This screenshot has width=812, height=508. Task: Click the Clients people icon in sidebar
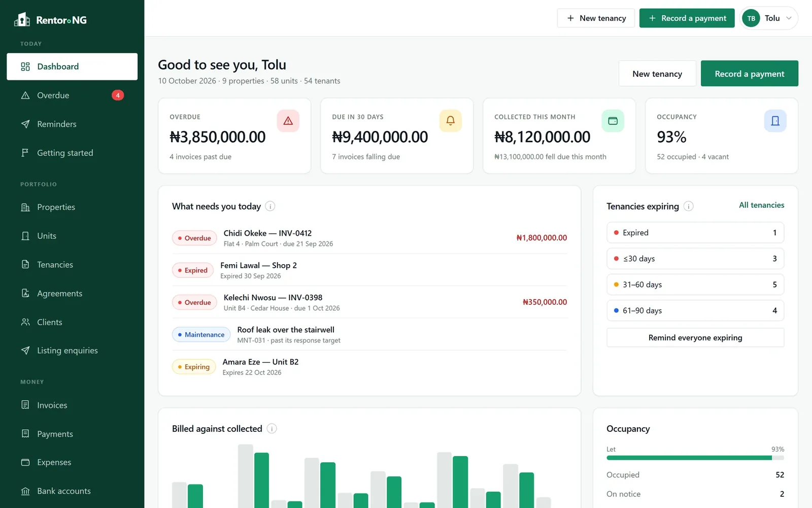(25, 322)
